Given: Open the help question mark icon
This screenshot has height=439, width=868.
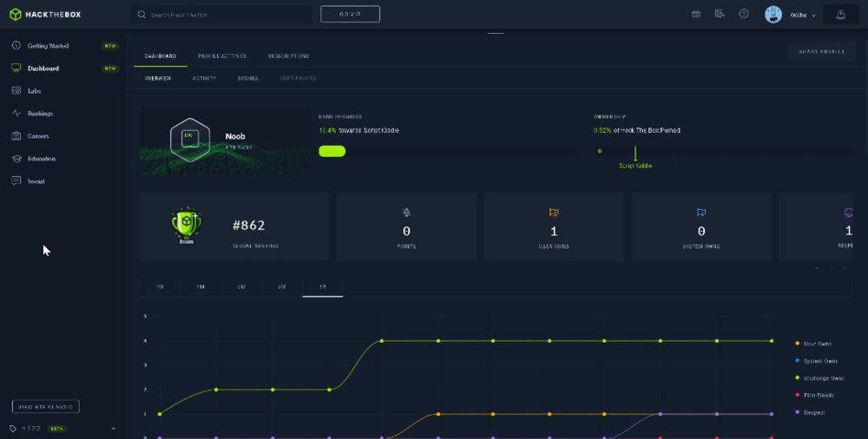Looking at the screenshot, I should pyautogui.click(x=744, y=14).
